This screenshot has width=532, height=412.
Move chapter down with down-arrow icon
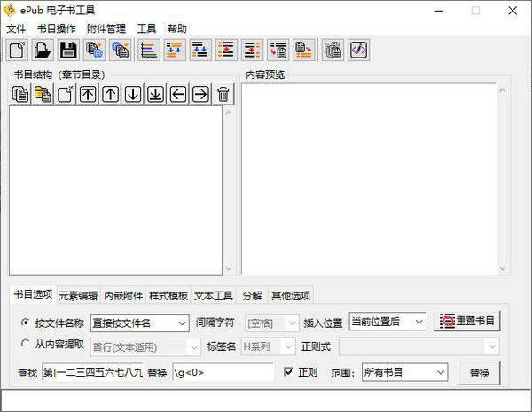click(x=133, y=94)
